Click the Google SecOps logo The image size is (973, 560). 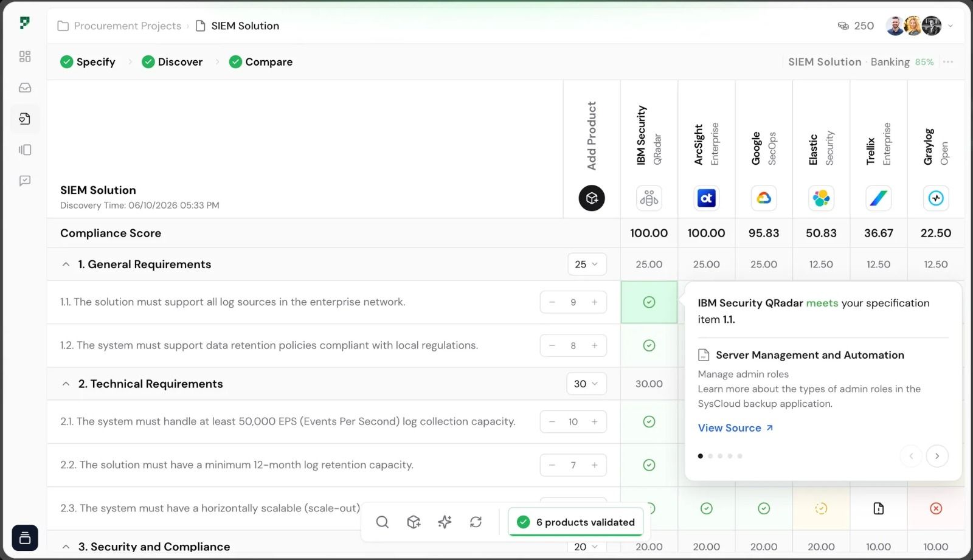pos(764,198)
